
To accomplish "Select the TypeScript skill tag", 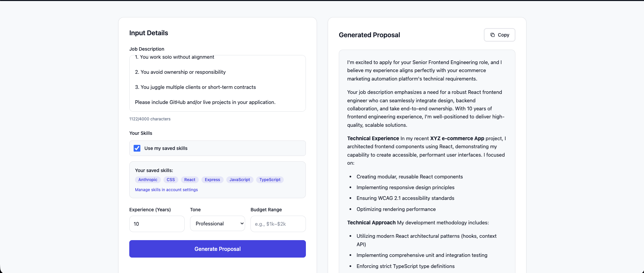I will tap(270, 180).
